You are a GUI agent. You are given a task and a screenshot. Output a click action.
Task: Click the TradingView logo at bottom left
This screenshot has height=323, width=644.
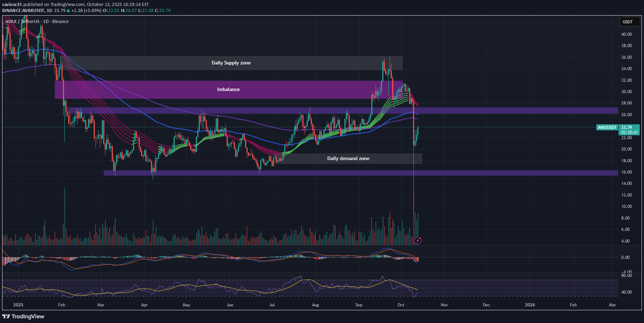tap(23, 316)
